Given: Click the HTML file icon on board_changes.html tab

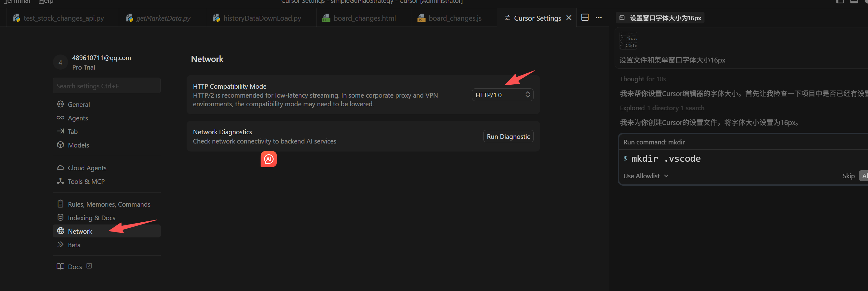Looking at the screenshot, I should 326,18.
